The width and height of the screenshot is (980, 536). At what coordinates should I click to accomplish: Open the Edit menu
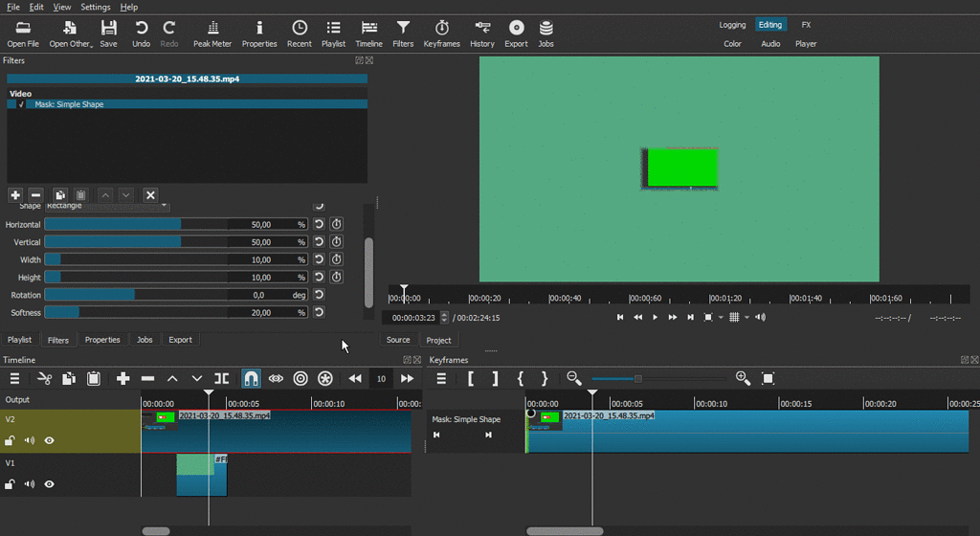(36, 7)
